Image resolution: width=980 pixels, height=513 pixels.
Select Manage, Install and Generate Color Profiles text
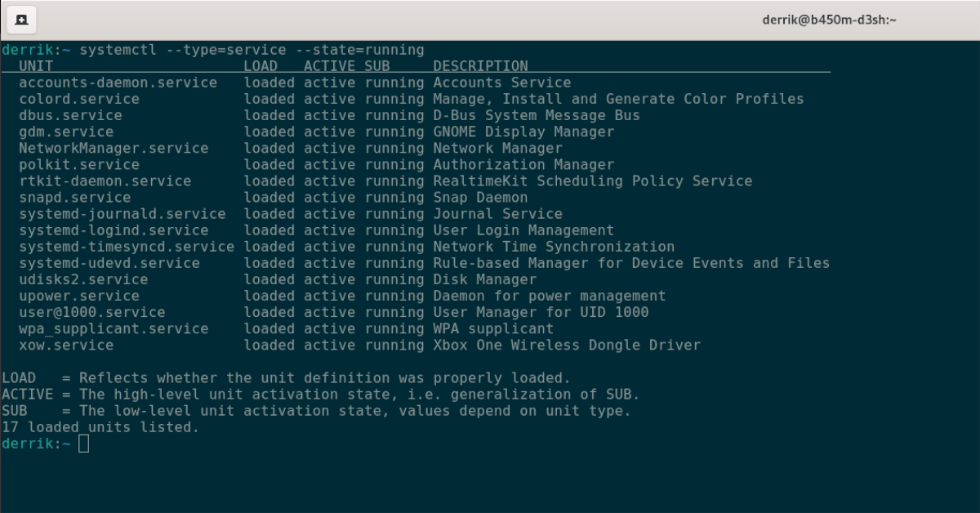pyautogui.click(x=619, y=99)
